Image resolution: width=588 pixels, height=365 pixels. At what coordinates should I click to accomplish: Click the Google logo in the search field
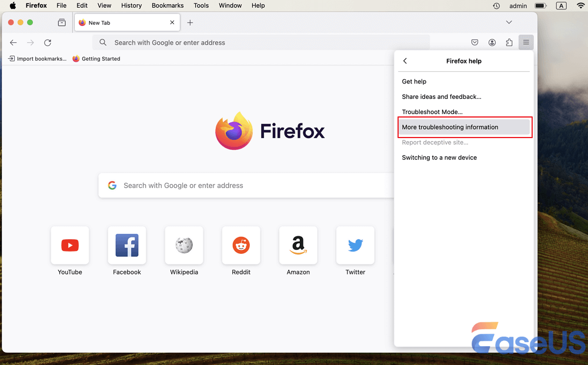coord(112,185)
